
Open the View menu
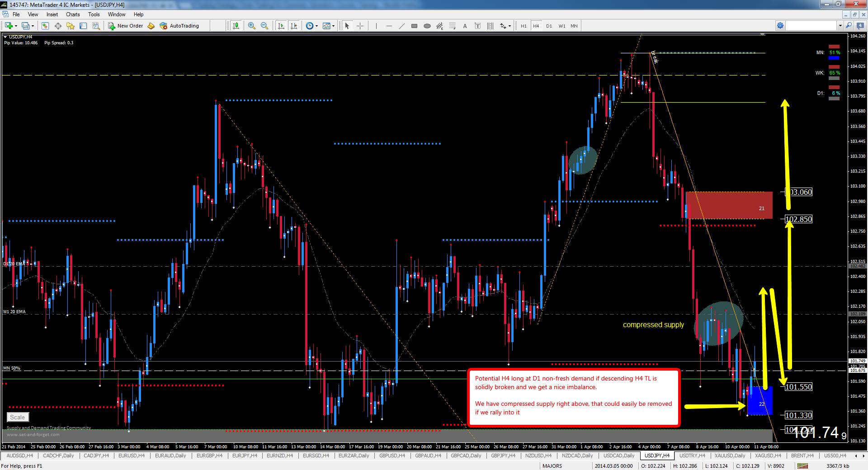(33, 14)
